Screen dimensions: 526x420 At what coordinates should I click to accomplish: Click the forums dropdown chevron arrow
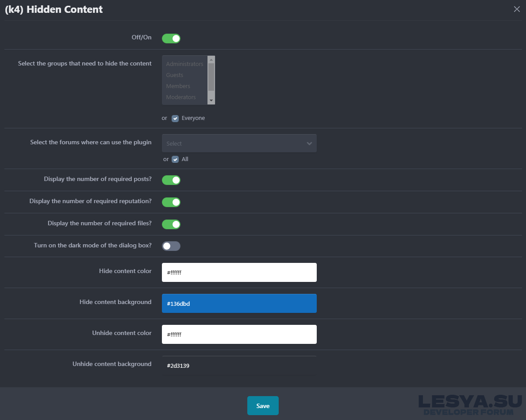(x=309, y=143)
